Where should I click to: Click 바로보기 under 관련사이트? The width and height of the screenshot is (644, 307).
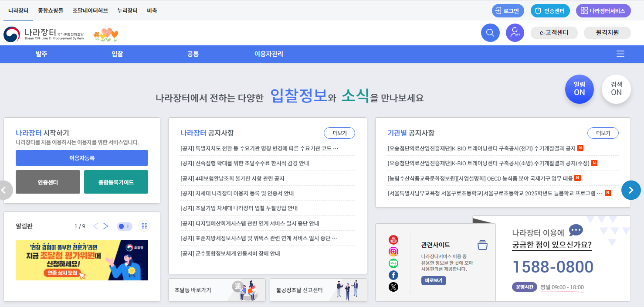[434, 280]
